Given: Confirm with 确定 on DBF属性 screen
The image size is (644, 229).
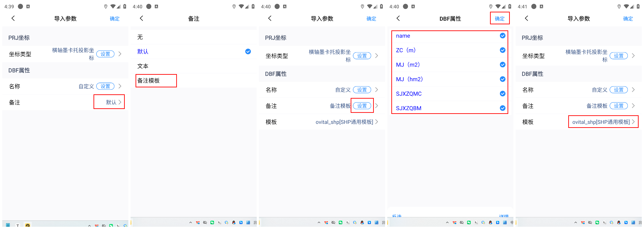Looking at the screenshot, I should [499, 18].
